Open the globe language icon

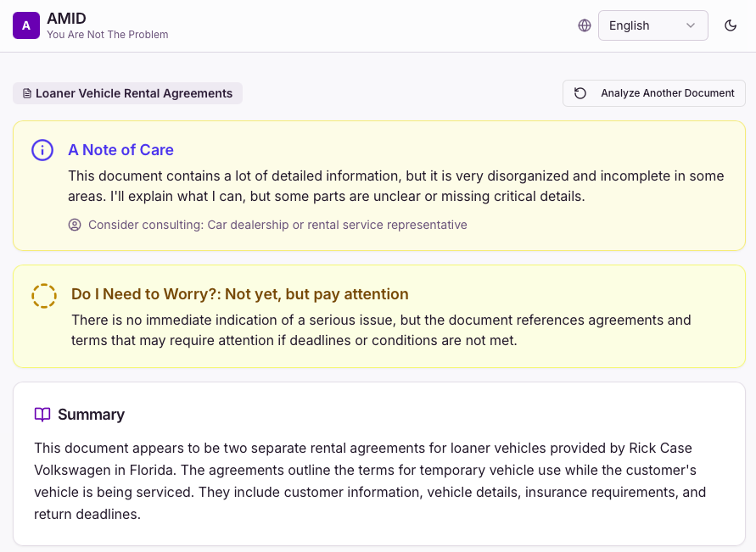(585, 25)
